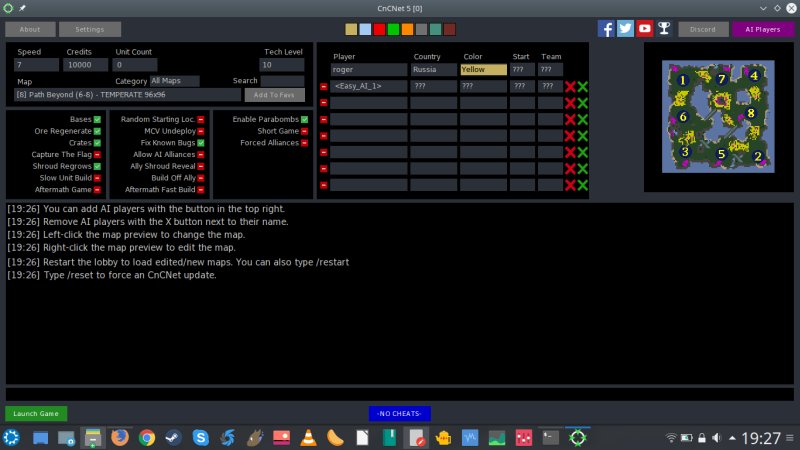Open the Speed dropdown
This screenshot has width=800, height=450.
pyautogui.click(x=36, y=65)
